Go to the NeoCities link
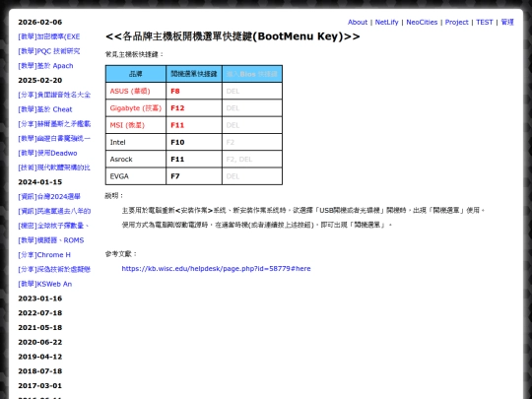This screenshot has height=399, width=532. click(422, 23)
